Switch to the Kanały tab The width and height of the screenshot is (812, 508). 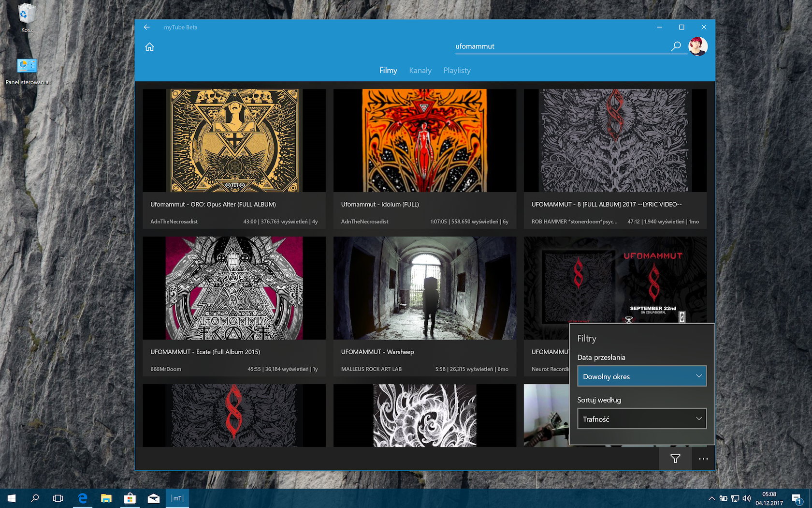pos(420,71)
